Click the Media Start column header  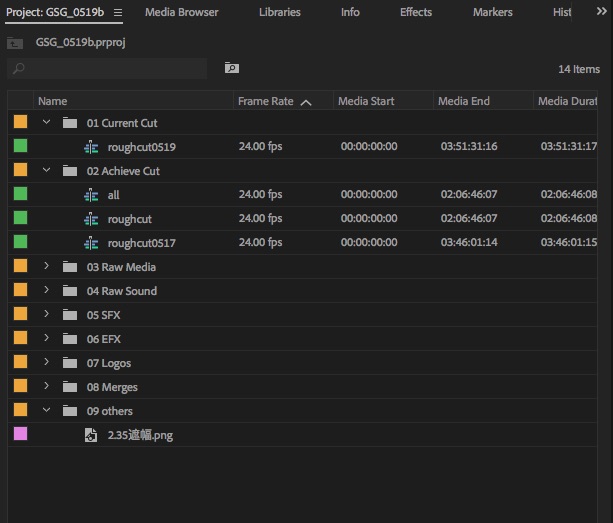(x=366, y=101)
